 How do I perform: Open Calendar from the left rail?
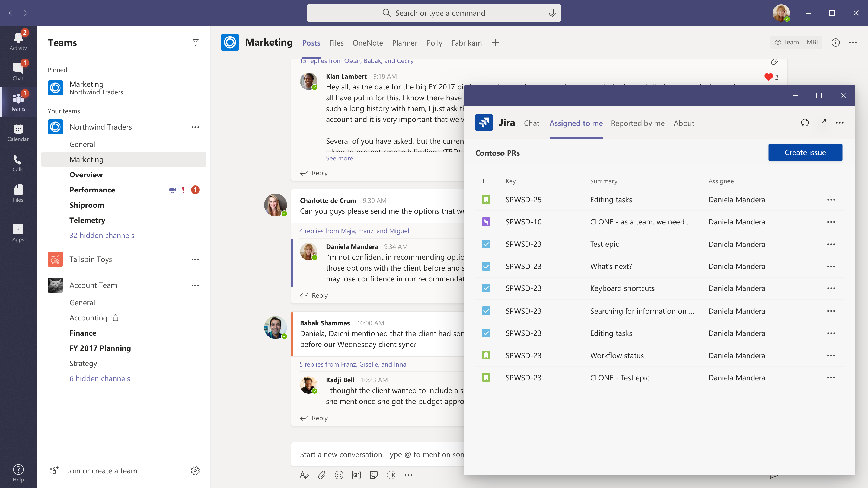18,132
